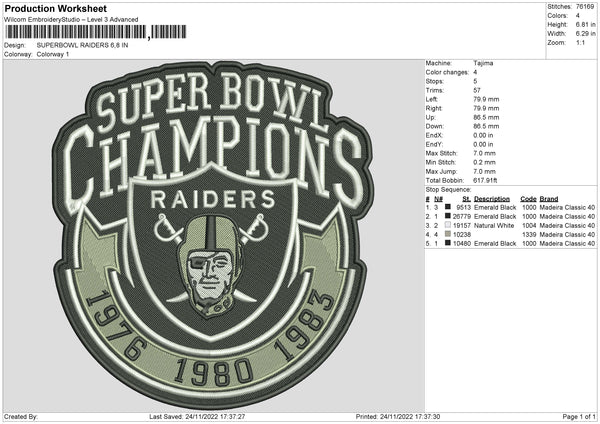
Task: Click the 'Stop Sequence:' heading
Action: pyautogui.click(x=448, y=189)
